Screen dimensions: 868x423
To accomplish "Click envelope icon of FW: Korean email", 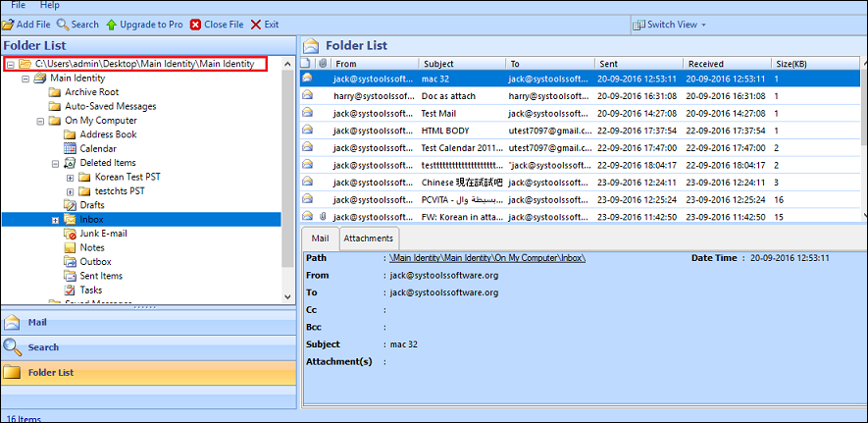I will [x=308, y=216].
